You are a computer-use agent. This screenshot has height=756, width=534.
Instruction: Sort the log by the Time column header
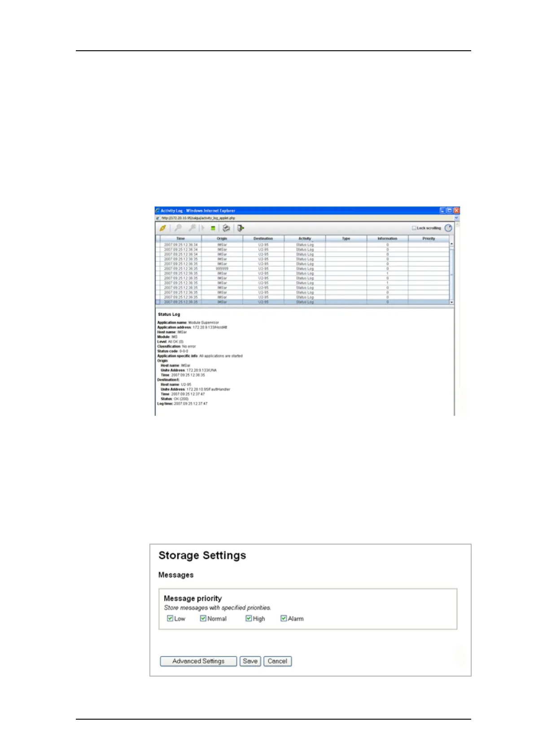tap(181, 238)
